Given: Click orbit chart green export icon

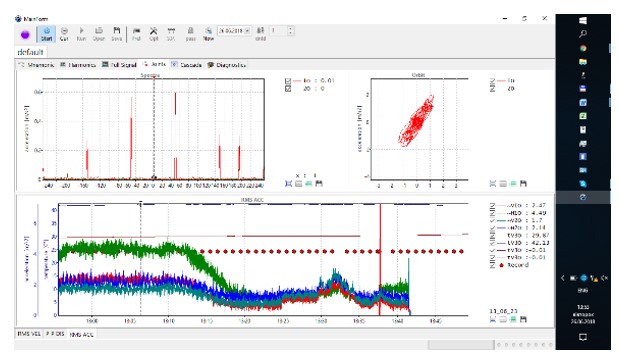Looking at the screenshot, I should 513,183.
